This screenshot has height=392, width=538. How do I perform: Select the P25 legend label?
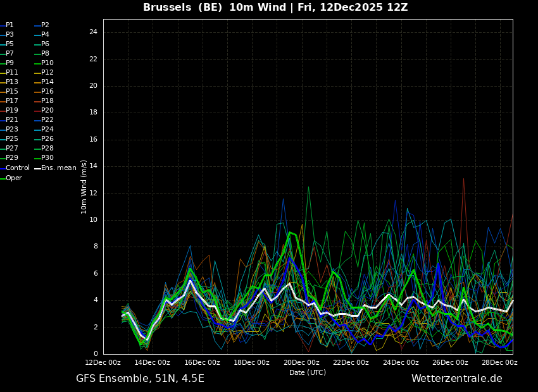[x=12, y=139]
